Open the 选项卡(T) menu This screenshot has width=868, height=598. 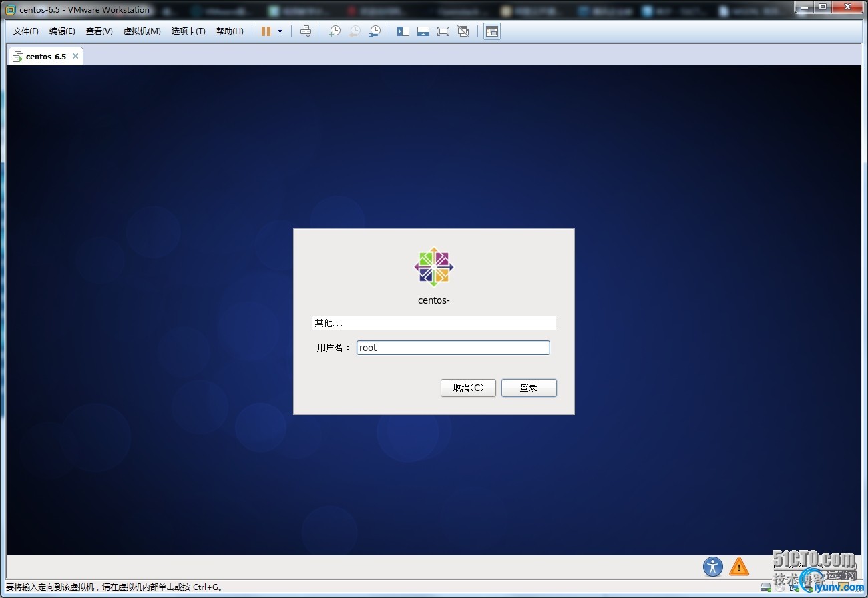tap(188, 31)
